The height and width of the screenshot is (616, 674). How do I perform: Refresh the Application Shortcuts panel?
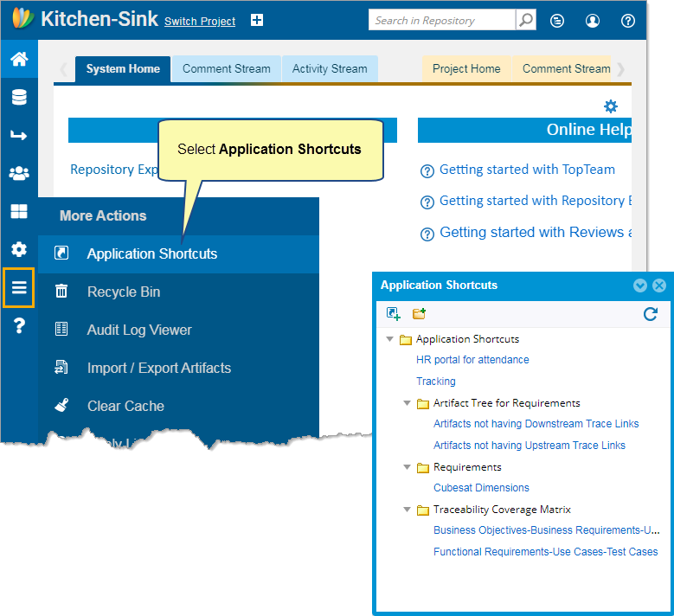(x=651, y=314)
